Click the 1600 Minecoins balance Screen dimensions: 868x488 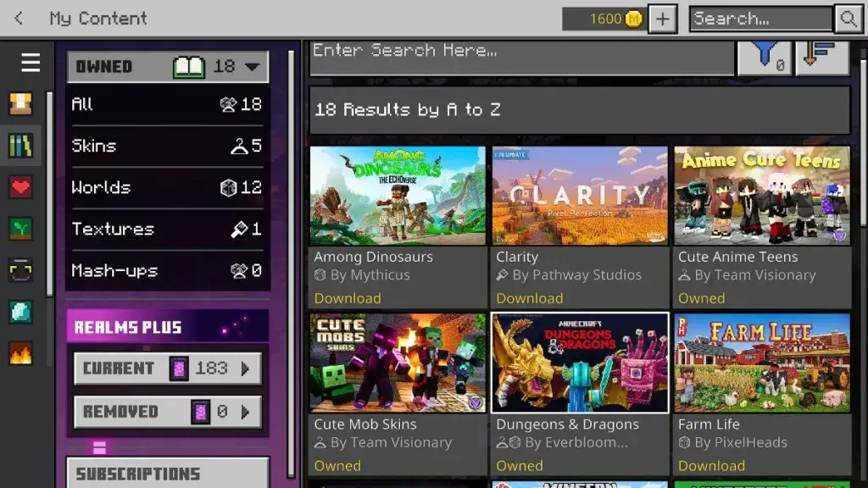pos(604,19)
